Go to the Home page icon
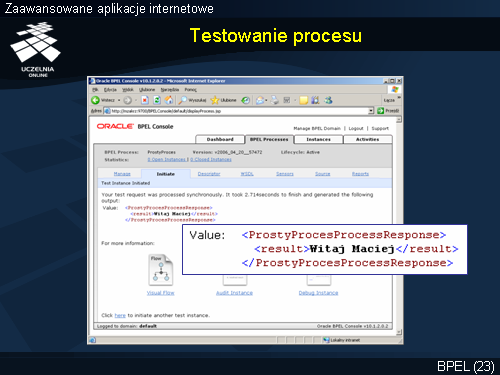Screen dimensions: 500x375 (169, 100)
